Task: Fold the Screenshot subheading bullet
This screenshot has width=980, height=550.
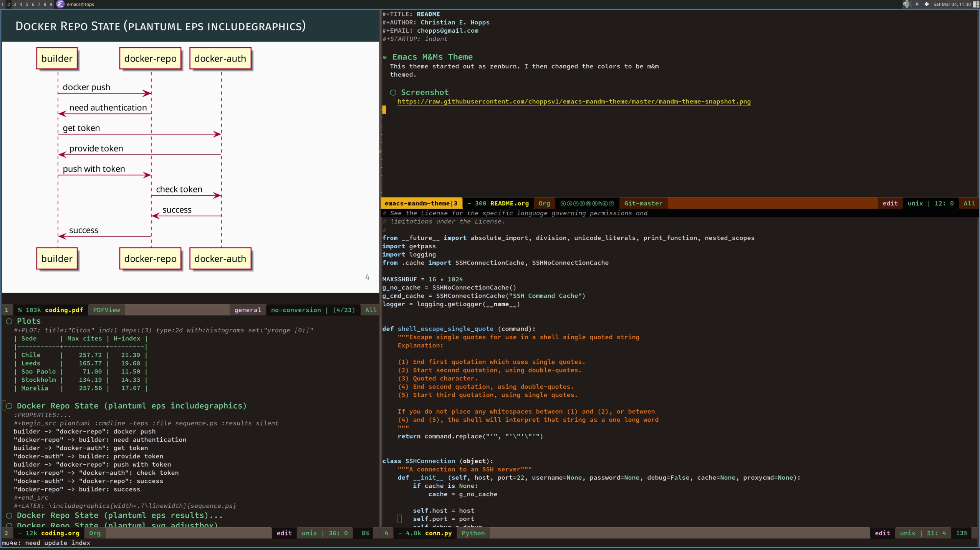Action: point(393,93)
